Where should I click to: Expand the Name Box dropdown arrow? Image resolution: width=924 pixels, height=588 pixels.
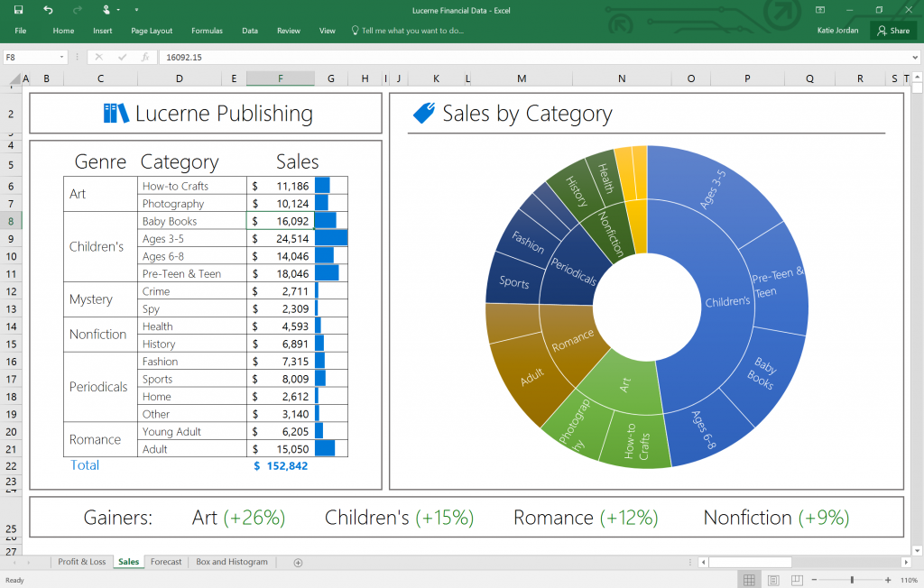tap(62, 57)
